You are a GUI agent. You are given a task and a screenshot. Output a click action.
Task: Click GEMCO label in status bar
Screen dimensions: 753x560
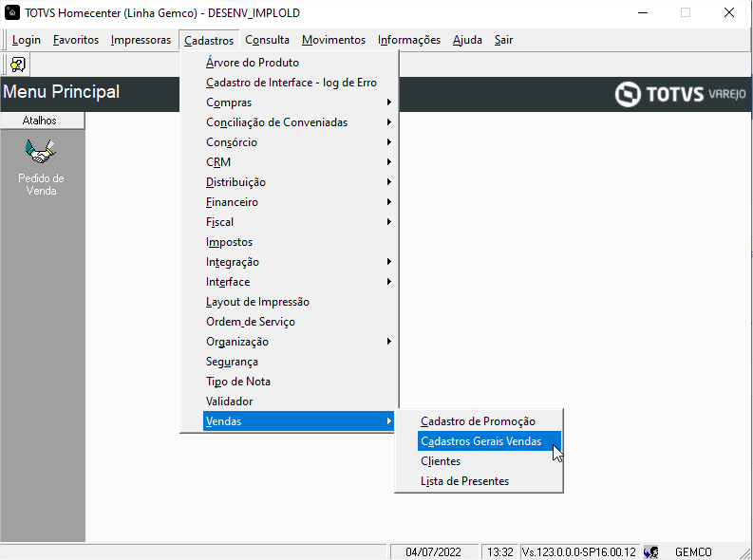point(693,551)
